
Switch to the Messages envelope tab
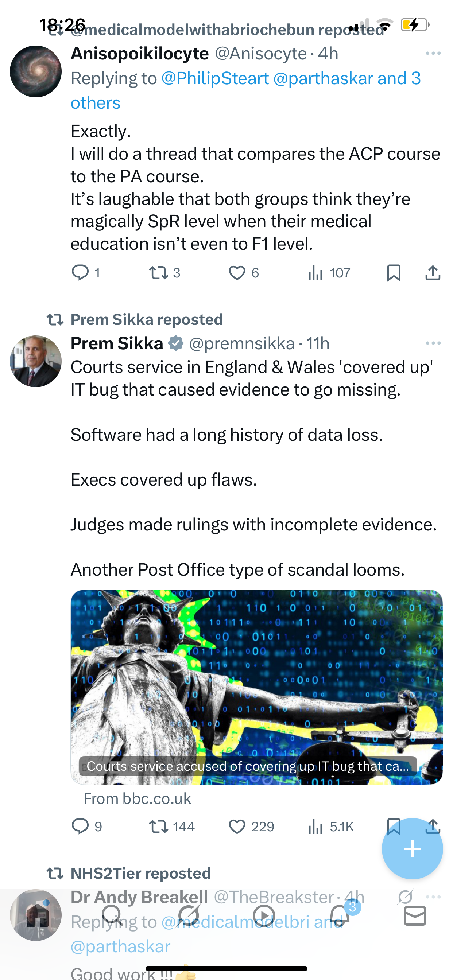pos(415,916)
